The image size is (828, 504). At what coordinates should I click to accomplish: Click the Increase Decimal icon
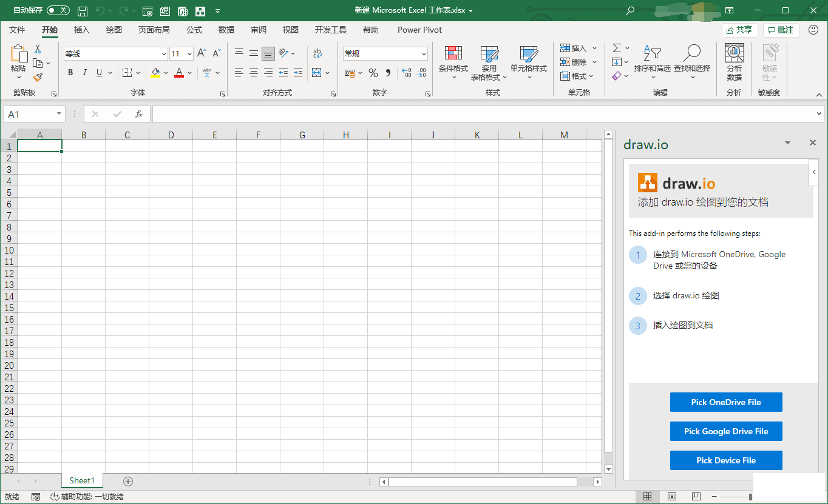pos(407,73)
